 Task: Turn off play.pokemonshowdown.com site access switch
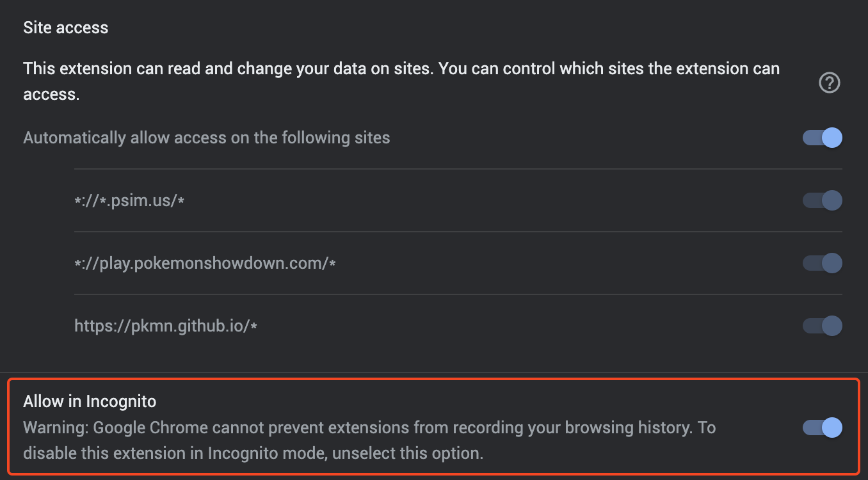pyautogui.click(x=823, y=263)
